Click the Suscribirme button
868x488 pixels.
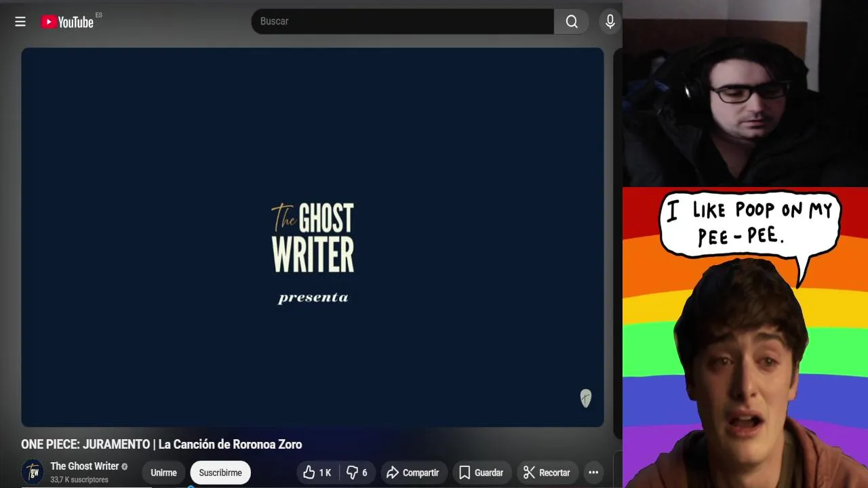[220, 472]
